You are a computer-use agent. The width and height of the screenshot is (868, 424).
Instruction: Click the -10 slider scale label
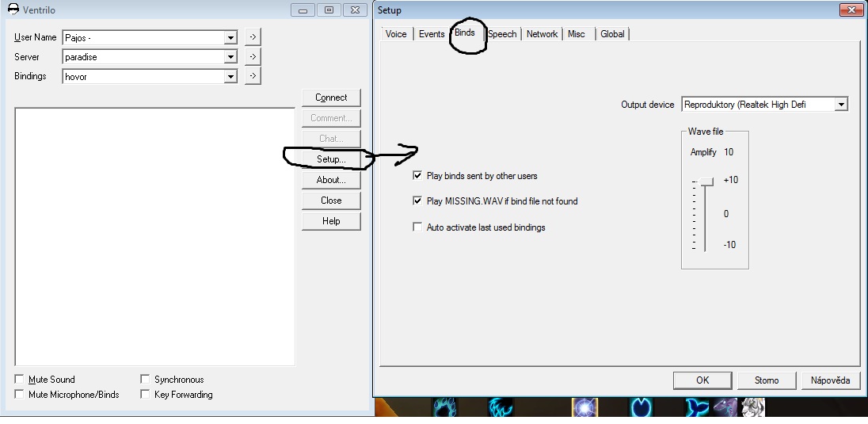[729, 244]
